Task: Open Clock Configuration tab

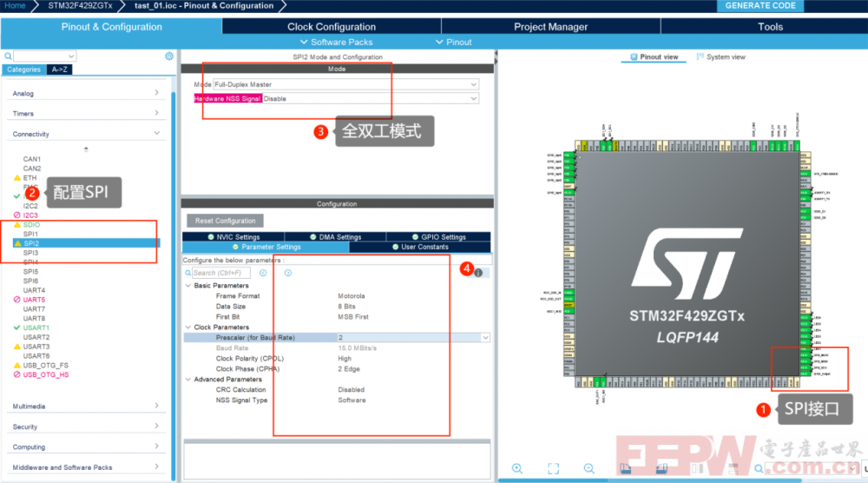Action: pyautogui.click(x=331, y=27)
